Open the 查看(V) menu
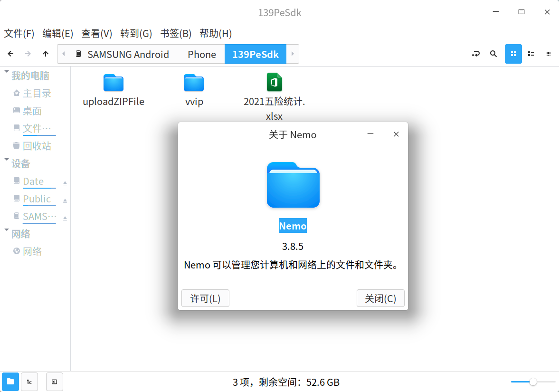Viewport: 559px width, 392px height. (x=96, y=34)
